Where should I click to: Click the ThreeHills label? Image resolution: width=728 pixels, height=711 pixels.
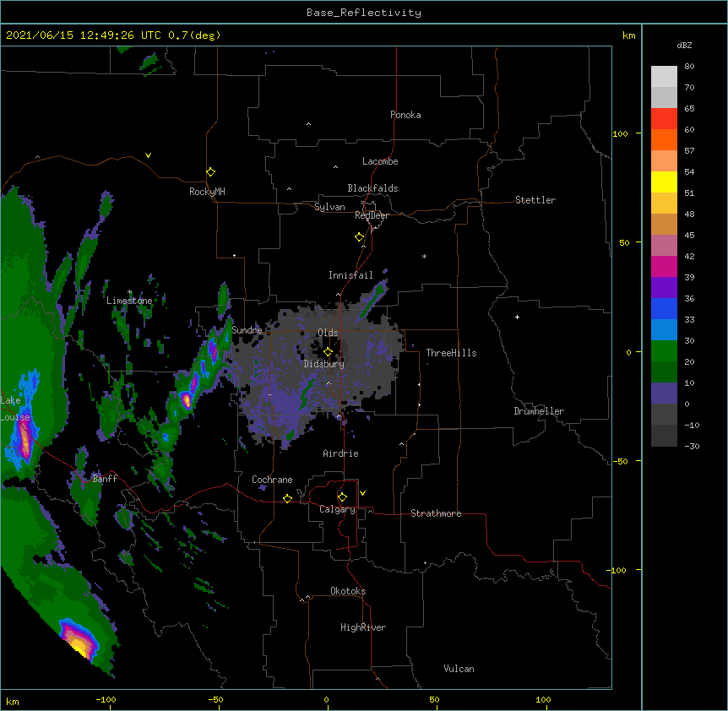coord(451,353)
